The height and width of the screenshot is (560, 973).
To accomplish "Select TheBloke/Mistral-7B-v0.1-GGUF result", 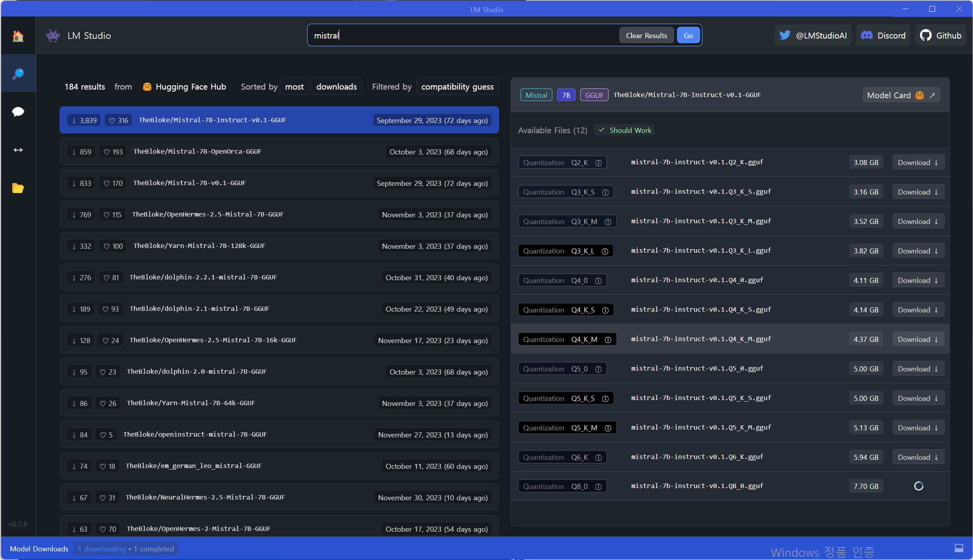I will tap(279, 183).
